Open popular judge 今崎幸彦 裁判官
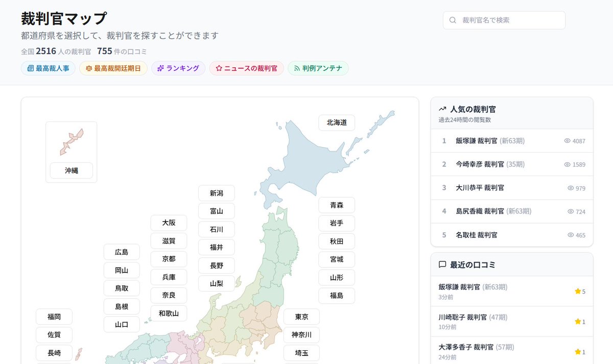This screenshot has width=613, height=364. click(x=512, y=164)
